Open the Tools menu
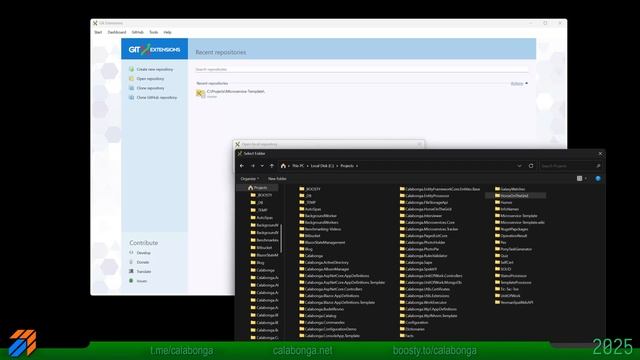The height and width of the screenshot is (360, 640). click(x=153, y=32)
